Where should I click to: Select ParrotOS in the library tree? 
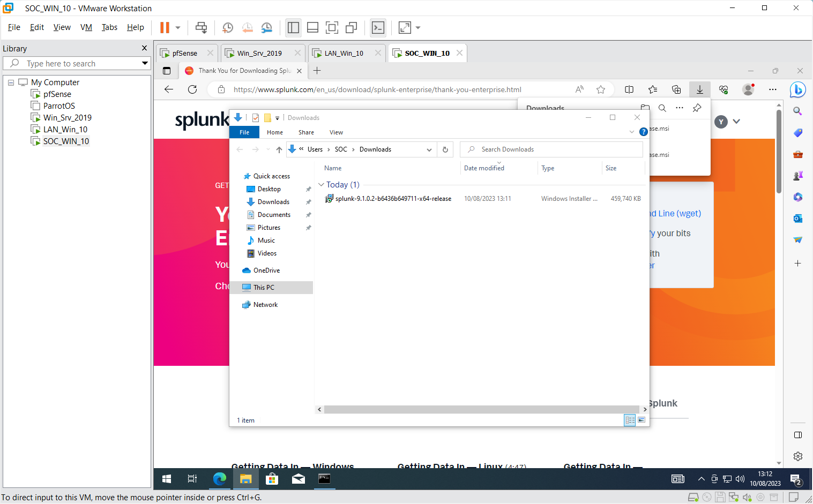[x=59, y=106]
